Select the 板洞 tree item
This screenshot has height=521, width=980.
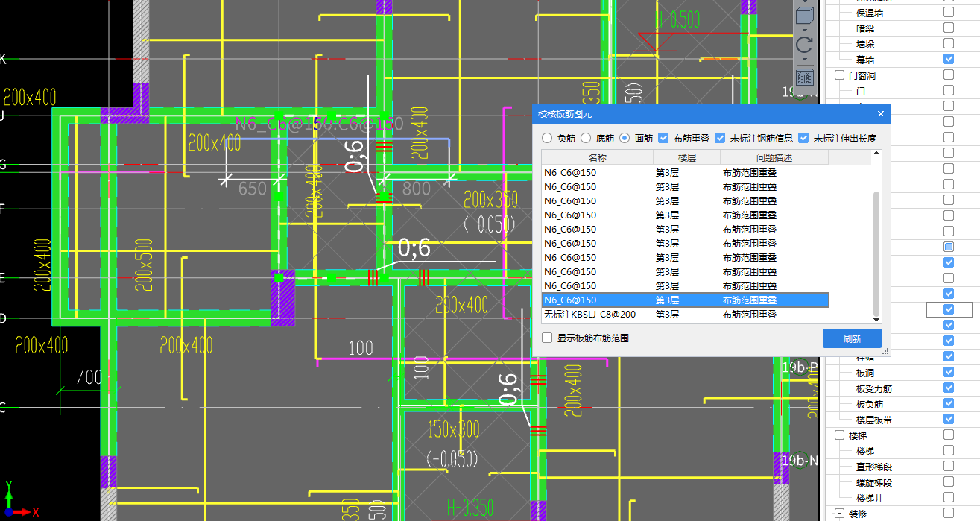(x=865, y=373)
